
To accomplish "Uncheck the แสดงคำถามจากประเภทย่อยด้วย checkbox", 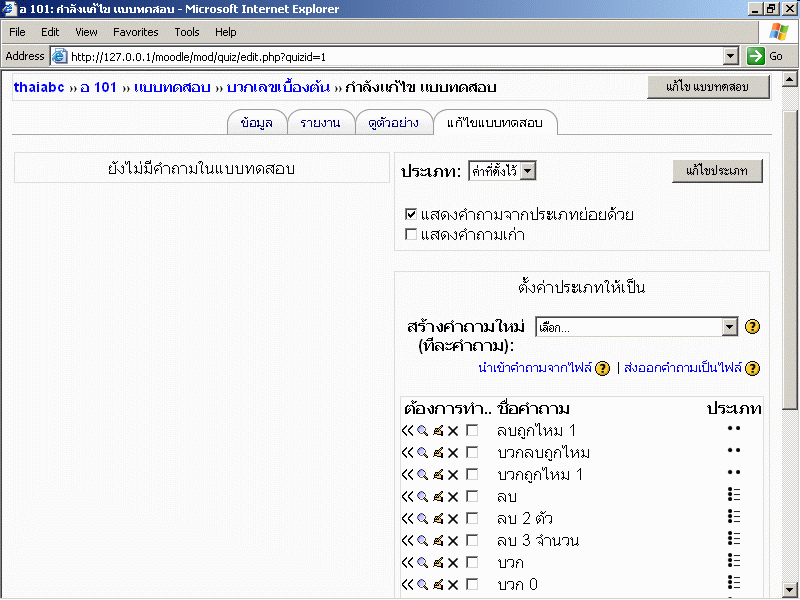I will tap(410, 214).
